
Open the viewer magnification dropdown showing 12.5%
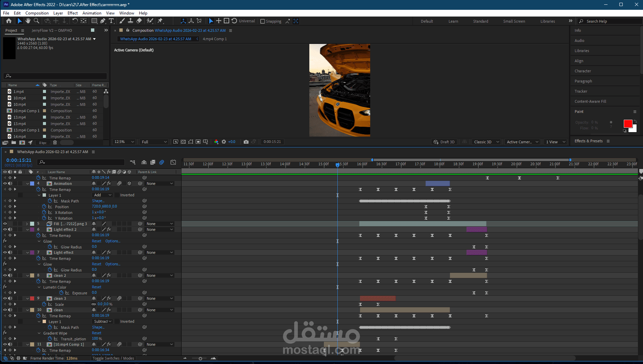124,142
